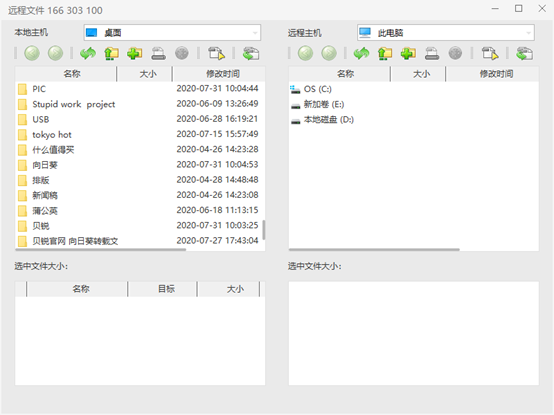
Task: Select the 贝锐官网 向日葵转载文 folder
Action: pos(75,241)
